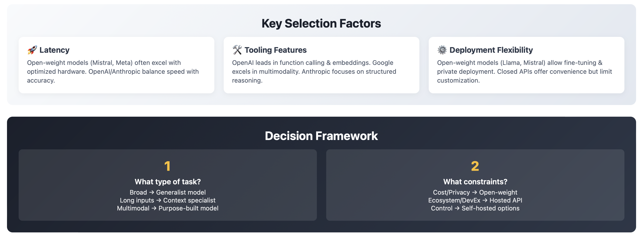
Task: Click the hammer and wrench Tooling icon
Action: pyautogui.click(x=237, y=50)
